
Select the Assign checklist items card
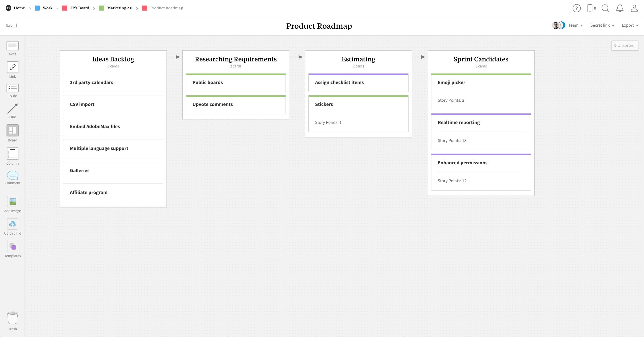tap(358, 83)
